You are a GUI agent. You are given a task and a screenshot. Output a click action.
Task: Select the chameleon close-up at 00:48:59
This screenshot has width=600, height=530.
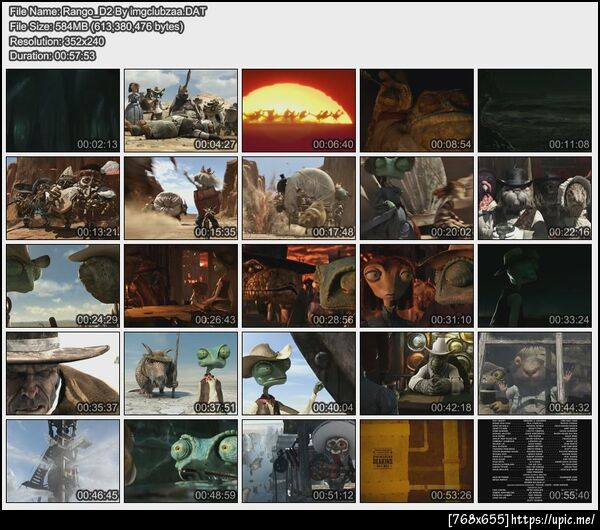(x=181, y=461)
